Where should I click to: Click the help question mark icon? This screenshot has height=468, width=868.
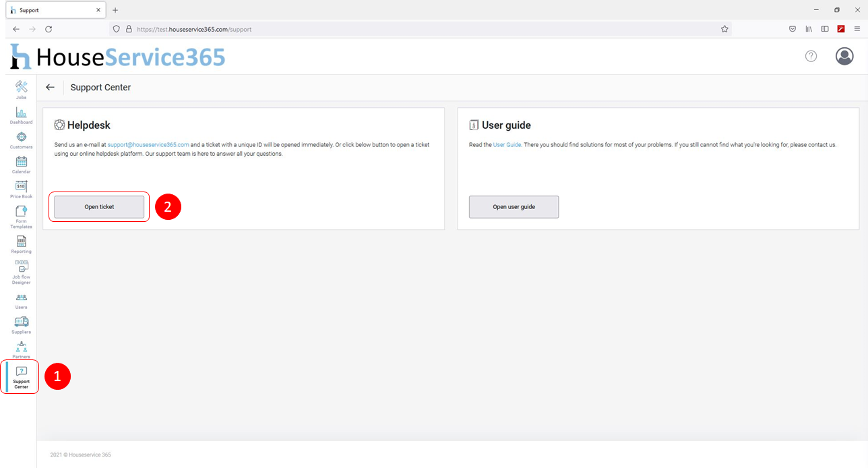811,56
